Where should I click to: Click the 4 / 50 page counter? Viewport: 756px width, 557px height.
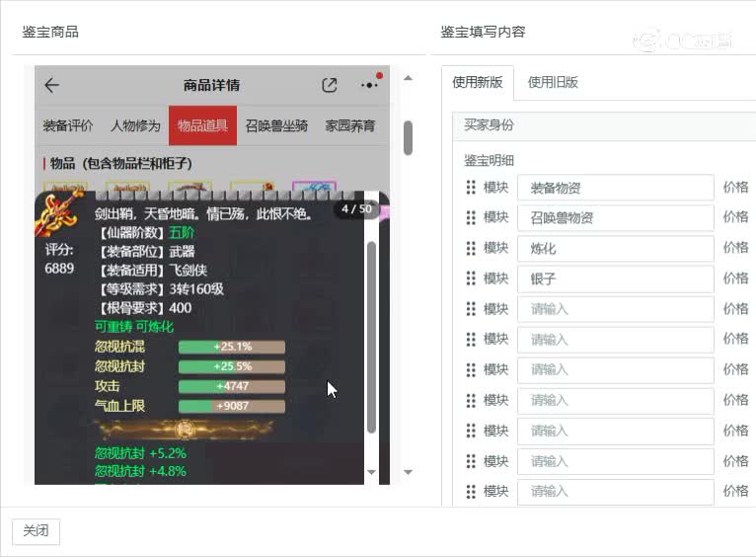click(357, 209)
